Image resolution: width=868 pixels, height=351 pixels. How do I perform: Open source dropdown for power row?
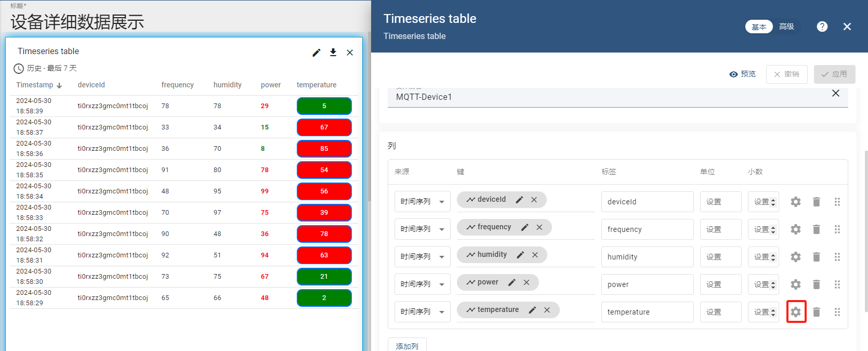[x=422, y=284]
